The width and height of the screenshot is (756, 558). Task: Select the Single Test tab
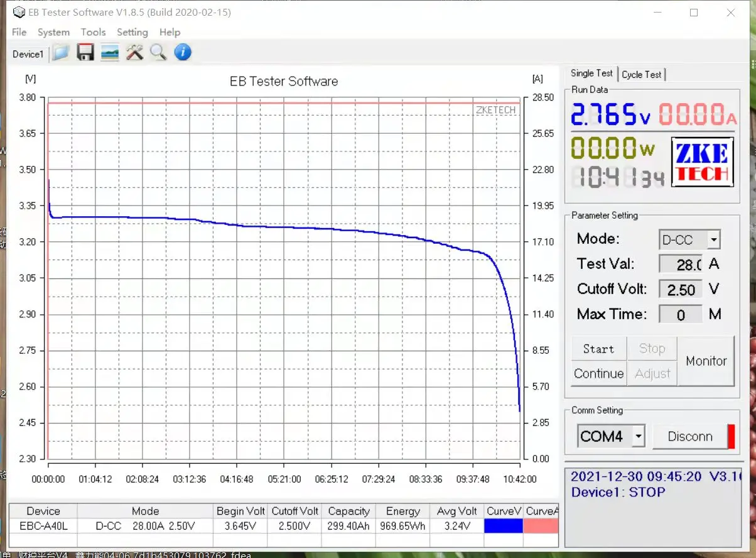pyautogui.click(x=591, y=74)
